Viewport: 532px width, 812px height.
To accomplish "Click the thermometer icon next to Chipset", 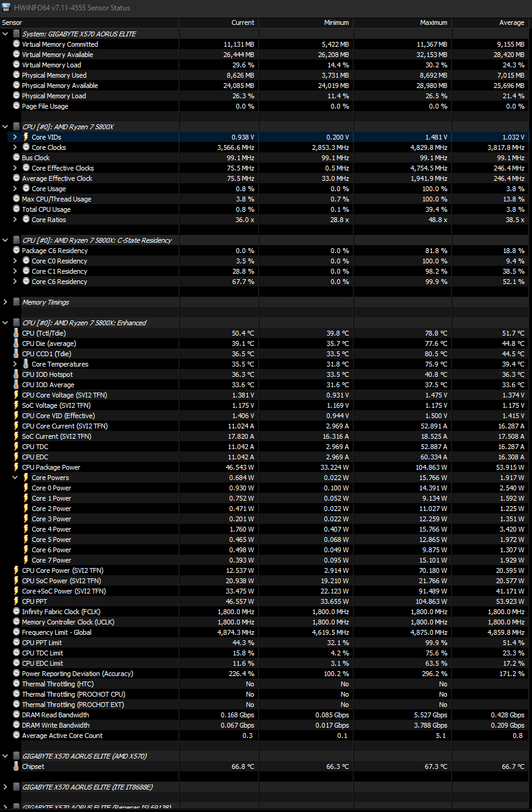I will click(x=16, y=766).
